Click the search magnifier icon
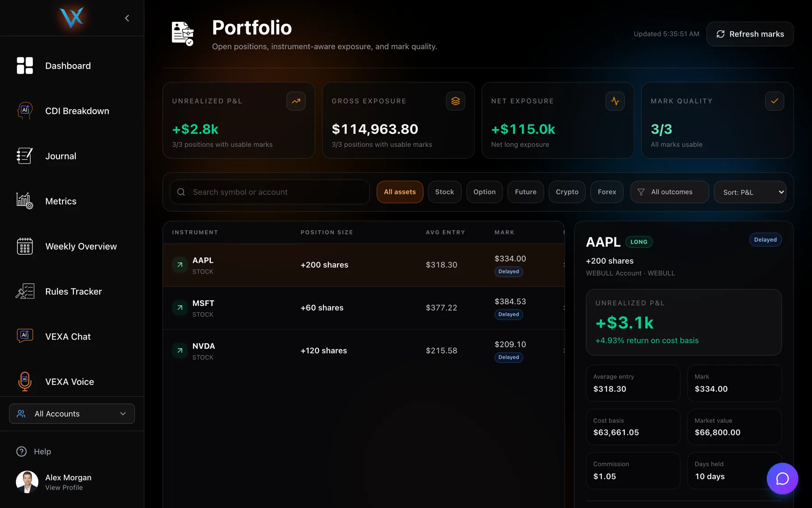812x508 pixels. point(181,192)
